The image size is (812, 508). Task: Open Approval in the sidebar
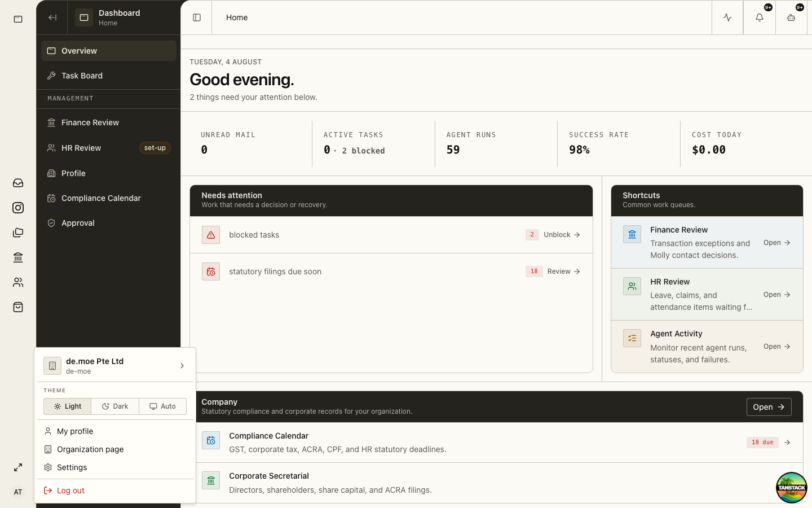point(109,223)
